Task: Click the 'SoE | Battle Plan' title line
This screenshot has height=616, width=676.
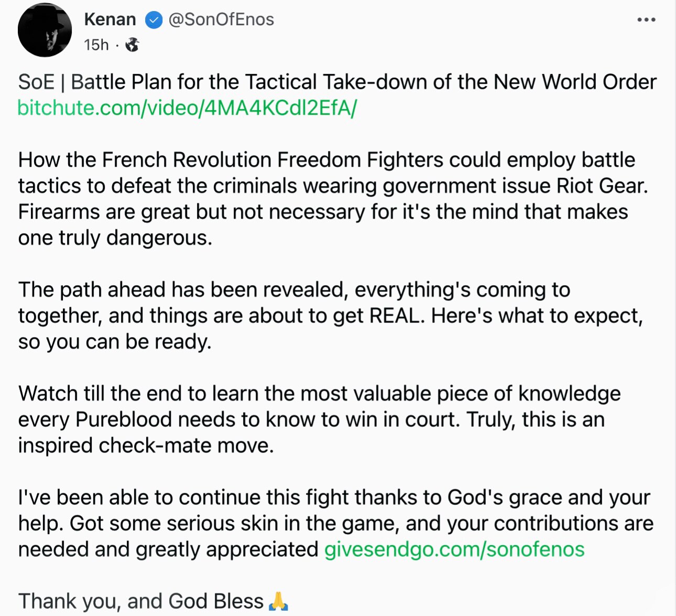Action: tap(337, 82)
